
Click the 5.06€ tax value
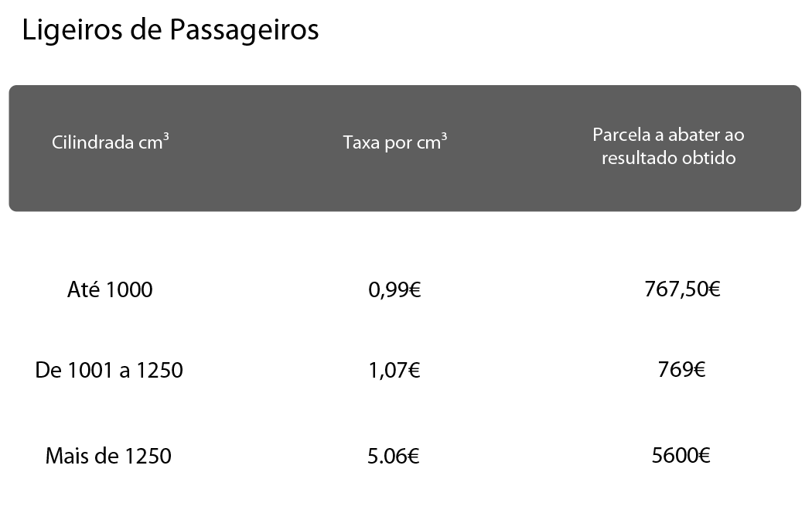coord(394,456)
